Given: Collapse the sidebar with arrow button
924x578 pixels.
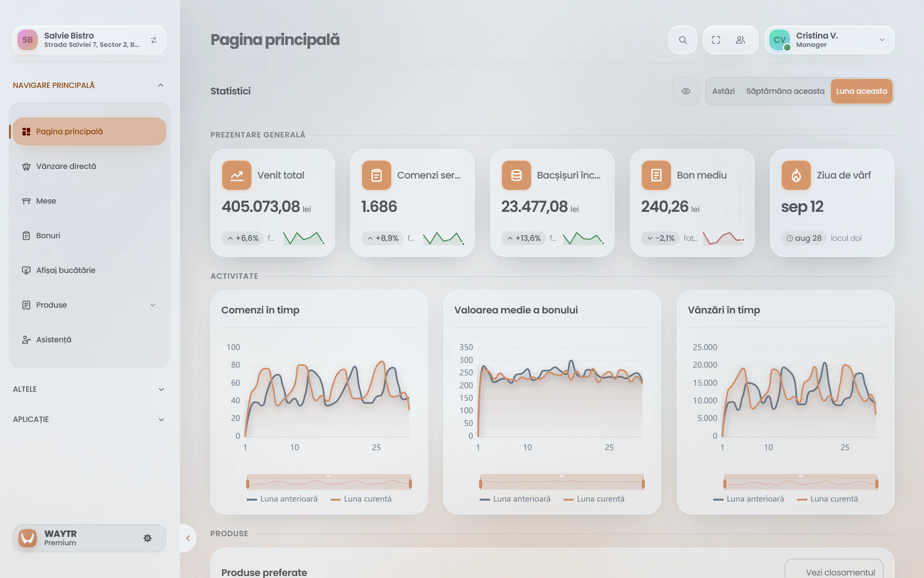Looking at the screenshot, I should tap(188, 538).
